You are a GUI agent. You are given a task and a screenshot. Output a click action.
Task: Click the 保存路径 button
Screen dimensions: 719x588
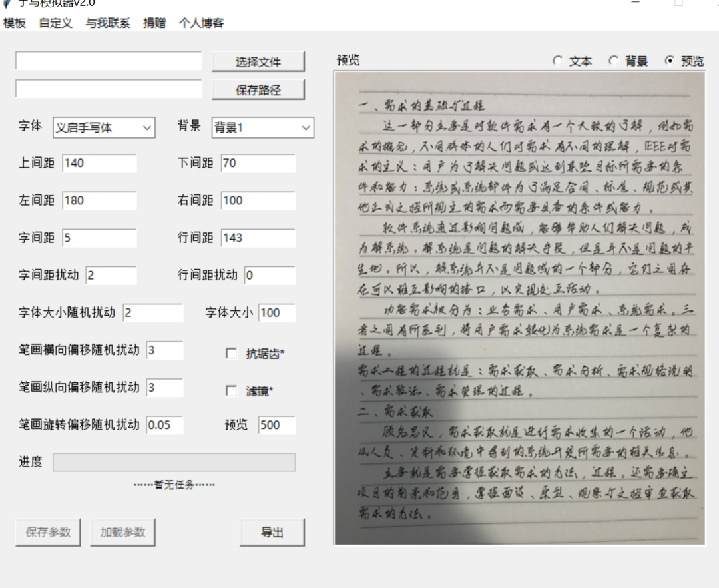258,89
